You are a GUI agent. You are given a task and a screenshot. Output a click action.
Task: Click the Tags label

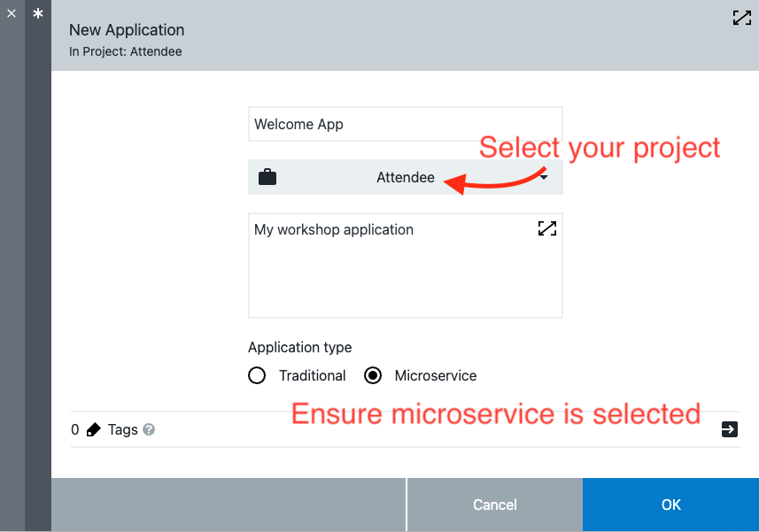pos(123,429)
